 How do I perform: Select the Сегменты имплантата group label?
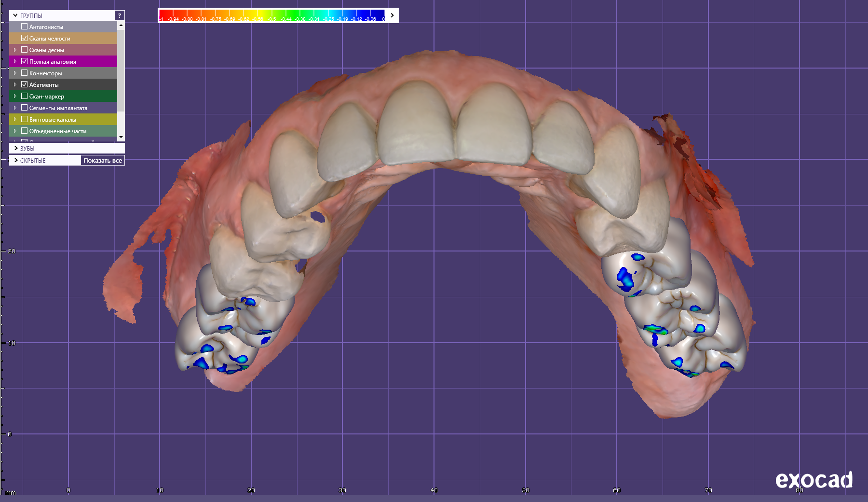pos(58,108)
